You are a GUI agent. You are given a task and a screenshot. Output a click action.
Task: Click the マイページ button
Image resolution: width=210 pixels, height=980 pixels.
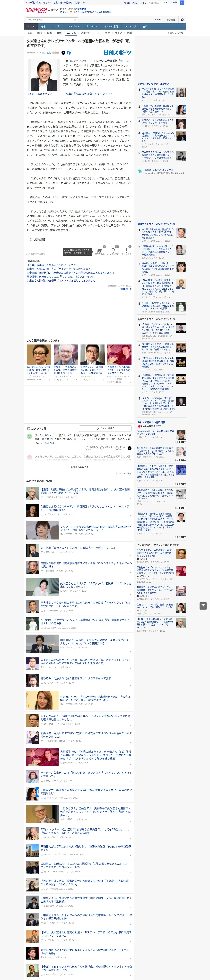point(157,20)
